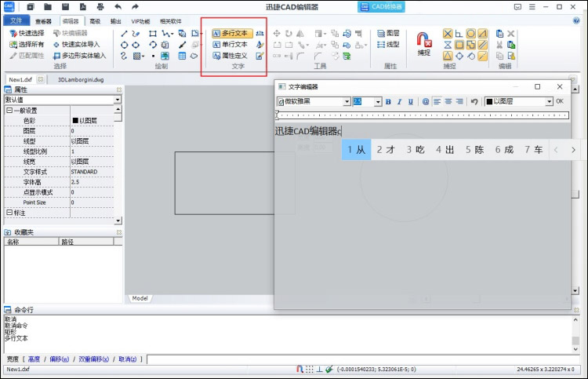Screen dimensions: 588x379
Task: Toggle the circle center snap icon
Action: click(471, 34)
